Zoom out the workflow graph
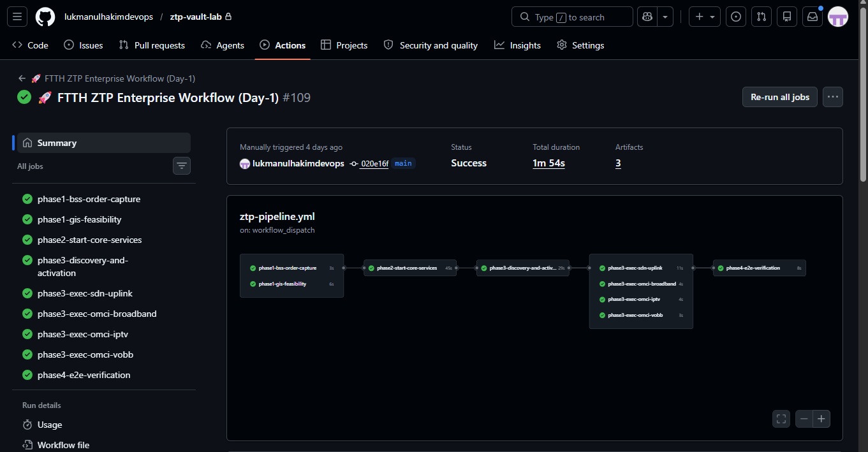 [x=804, y=419]
